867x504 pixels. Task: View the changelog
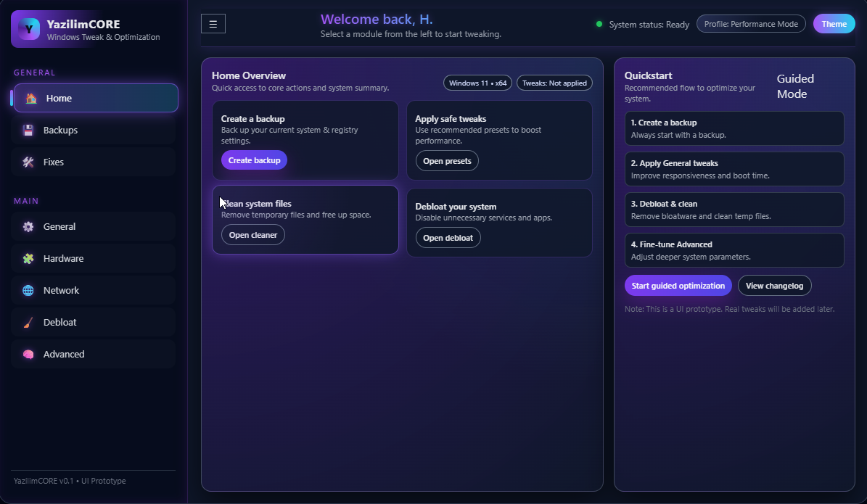pyautogui.click(x=774, y=285)
